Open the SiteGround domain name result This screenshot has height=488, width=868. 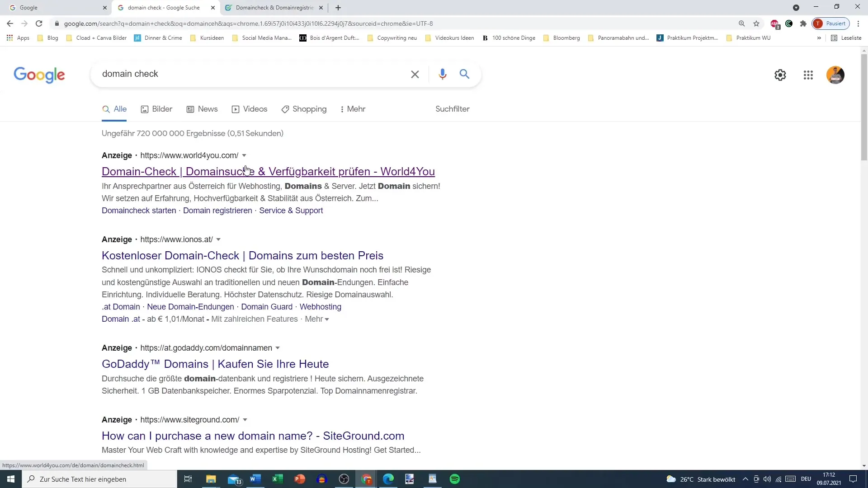pyautogui.click(x=253, y=436)
